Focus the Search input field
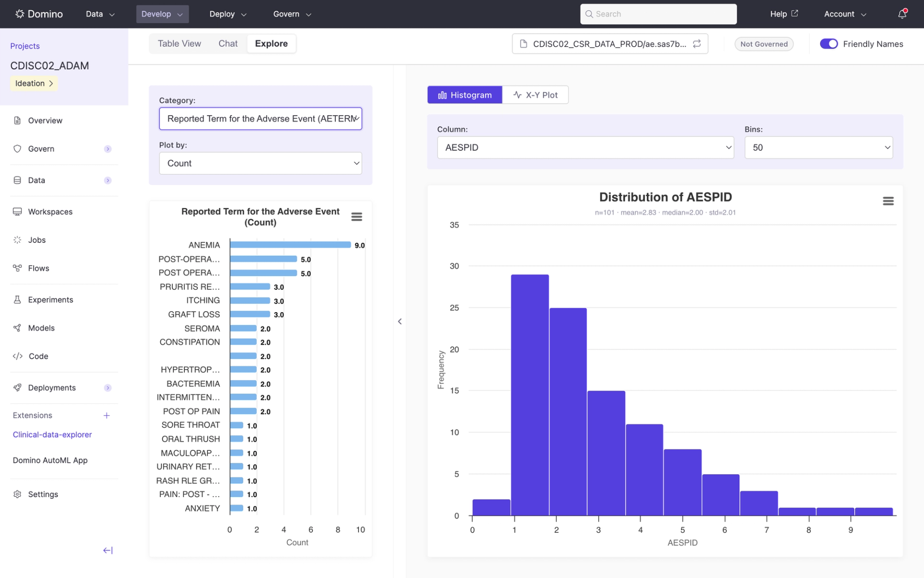This screenshot has width=924, height=578. point(658,14)
